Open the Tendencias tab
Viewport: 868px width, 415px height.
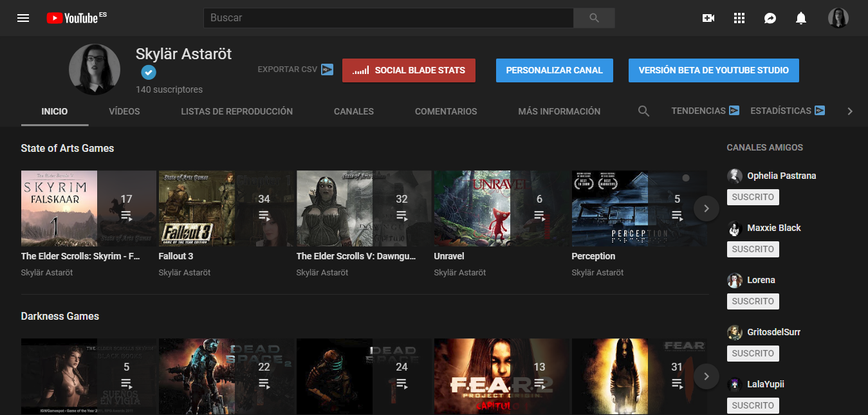698,111
